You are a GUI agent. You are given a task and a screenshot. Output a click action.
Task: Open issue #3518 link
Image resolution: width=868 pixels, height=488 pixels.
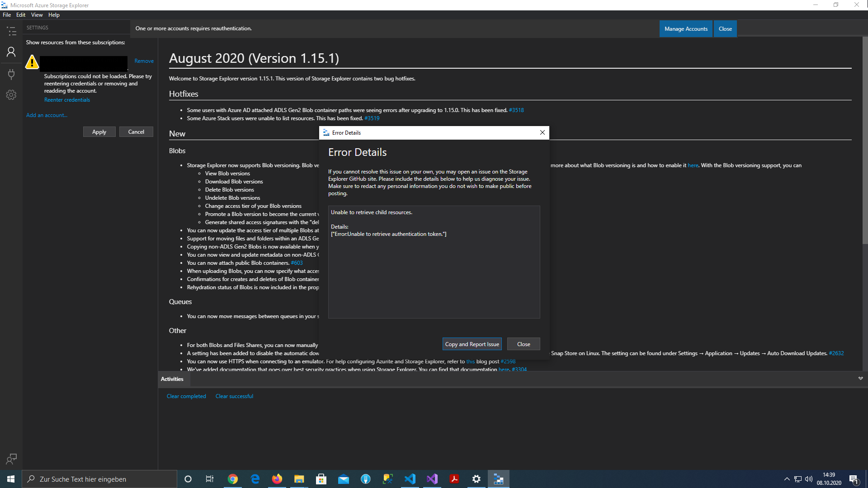point(516,110)
